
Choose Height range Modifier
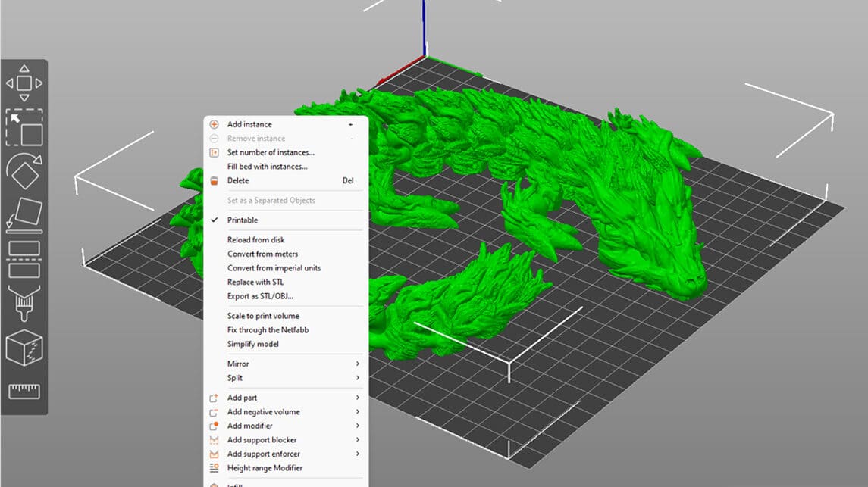pyautogui.click(x=286, y=468)
